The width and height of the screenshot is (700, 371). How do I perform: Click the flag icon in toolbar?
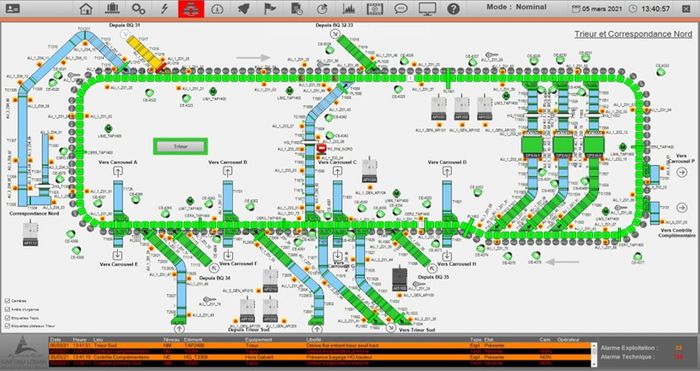(270, 8)
